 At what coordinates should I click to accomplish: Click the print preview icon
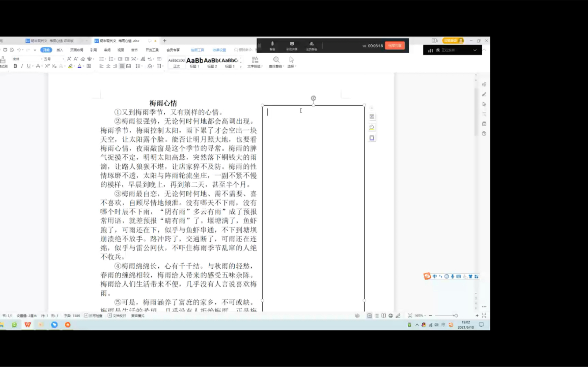click(x=12, y=50)
